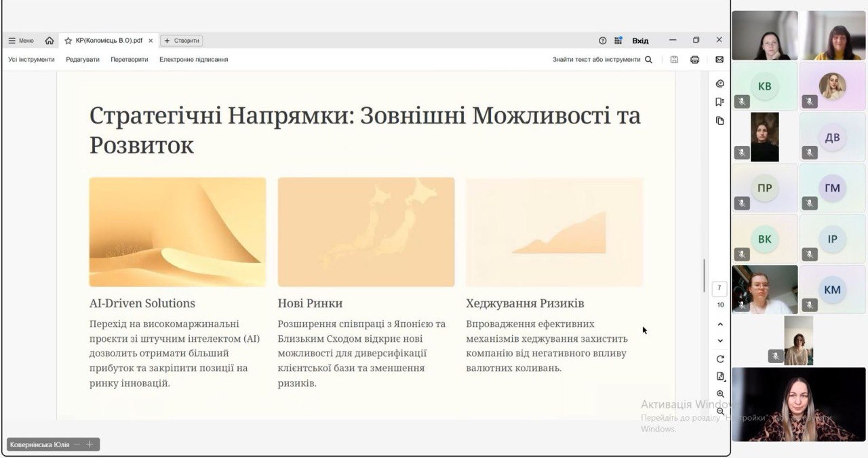Toggle the muted mic on the КВ tile
This screenshot has height=458, width=868.
pyautogui.click(x=741, y=102)
